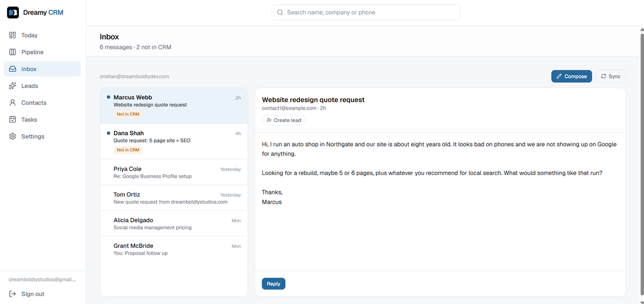Click the Tasks calendar-check icon
Viewport: 644px width, 304px height.
pyautogui.click(x=13, y=119)
